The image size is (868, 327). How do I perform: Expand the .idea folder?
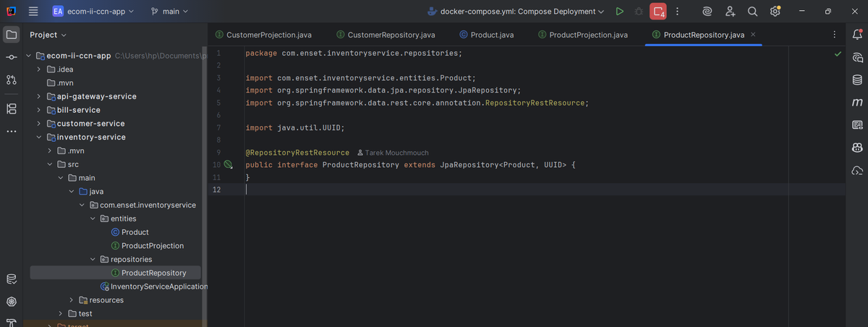(38, 69)
